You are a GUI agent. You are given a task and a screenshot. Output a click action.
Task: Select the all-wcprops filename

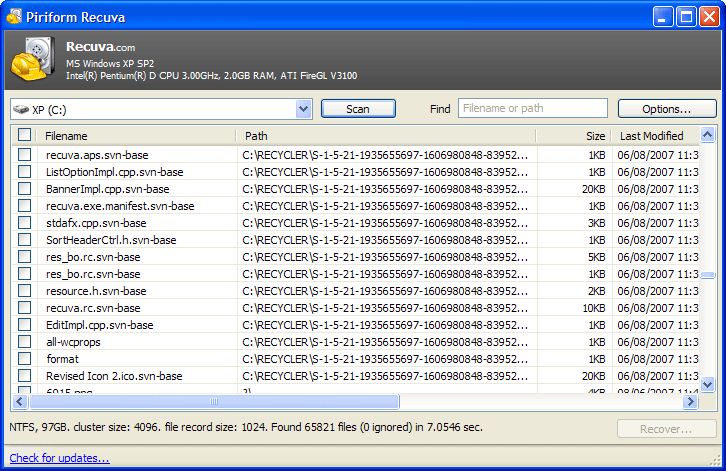[73, 342]
